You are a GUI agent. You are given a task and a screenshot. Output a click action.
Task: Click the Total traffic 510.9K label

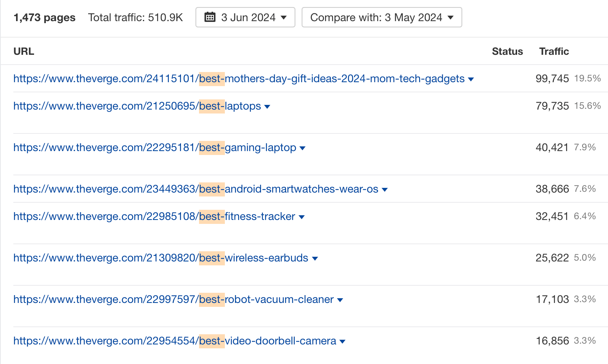pos(136,17)
